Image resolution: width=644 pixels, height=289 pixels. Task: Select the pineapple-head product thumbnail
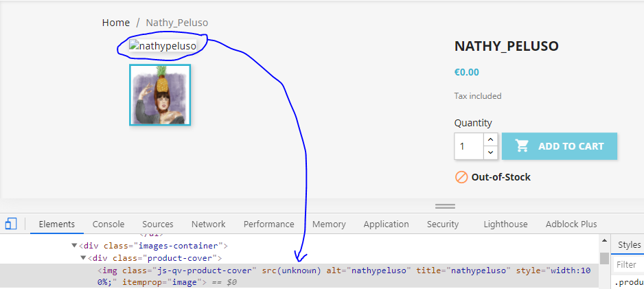tap(160, 95)
